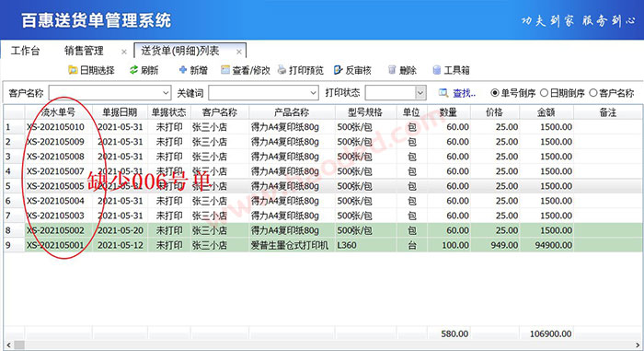Click total amount 106900.00
This screenshot has width=644, height=351.
(x=550, y=333)
